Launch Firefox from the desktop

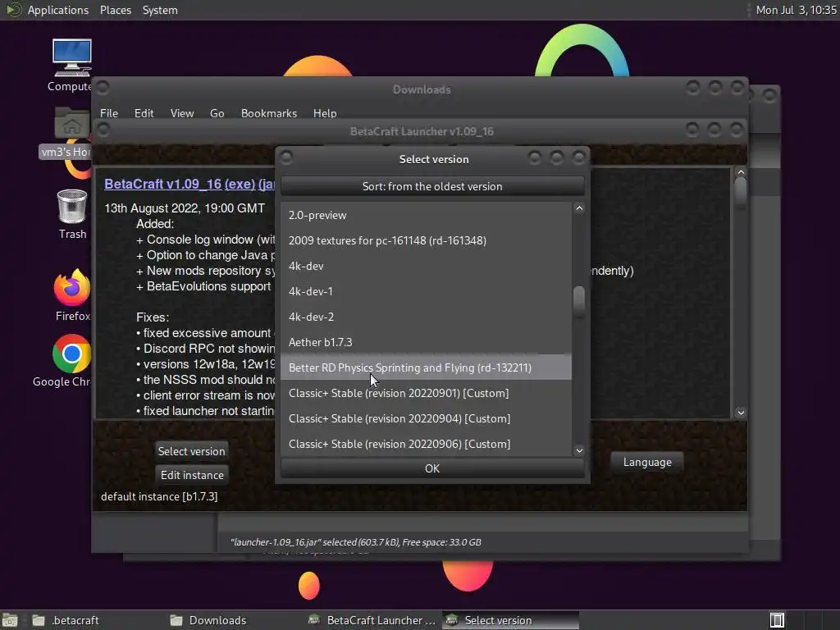tap(72, 294)
